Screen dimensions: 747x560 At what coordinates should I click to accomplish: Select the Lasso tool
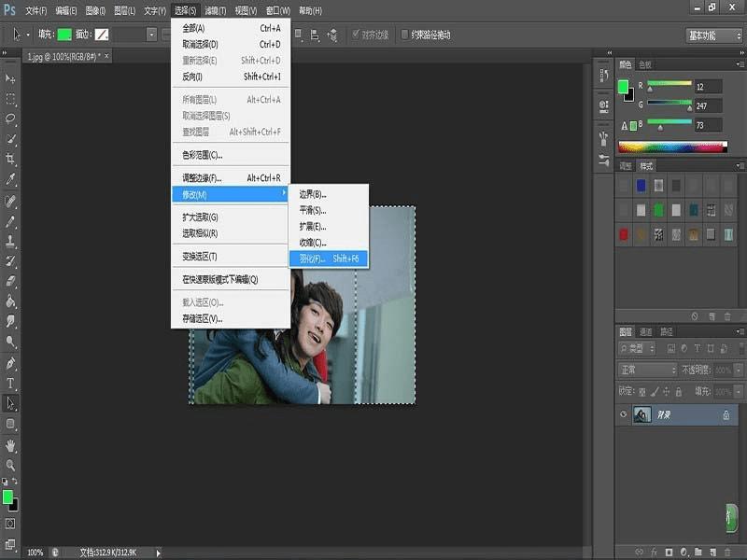(x=11, y=119)
